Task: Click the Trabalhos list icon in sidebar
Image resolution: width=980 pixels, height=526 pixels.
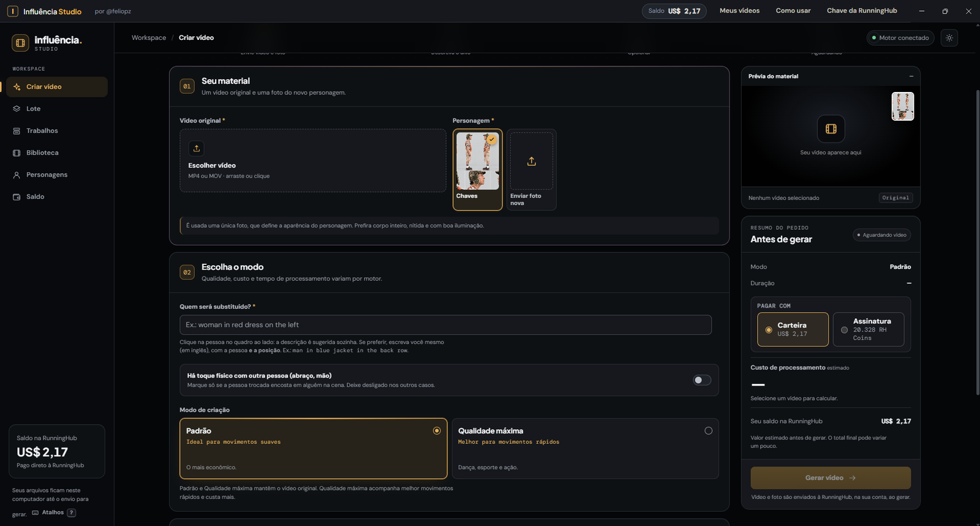Action: (x=17, y=131)
